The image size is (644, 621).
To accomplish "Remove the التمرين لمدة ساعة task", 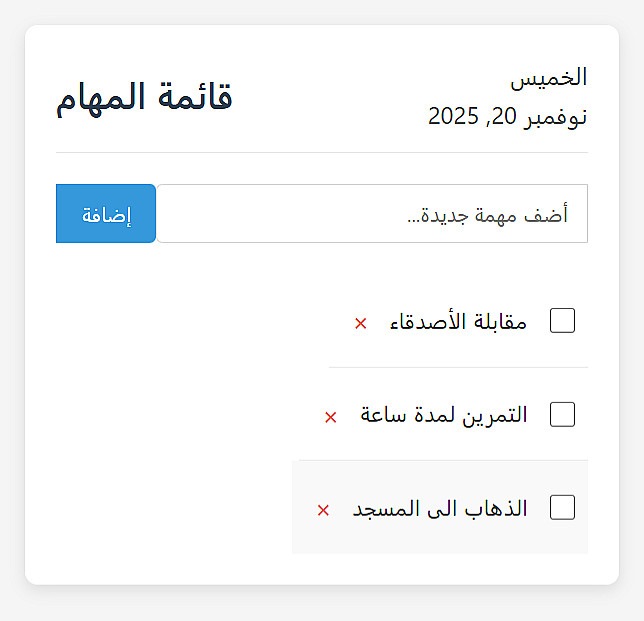I will pos(331,416).
